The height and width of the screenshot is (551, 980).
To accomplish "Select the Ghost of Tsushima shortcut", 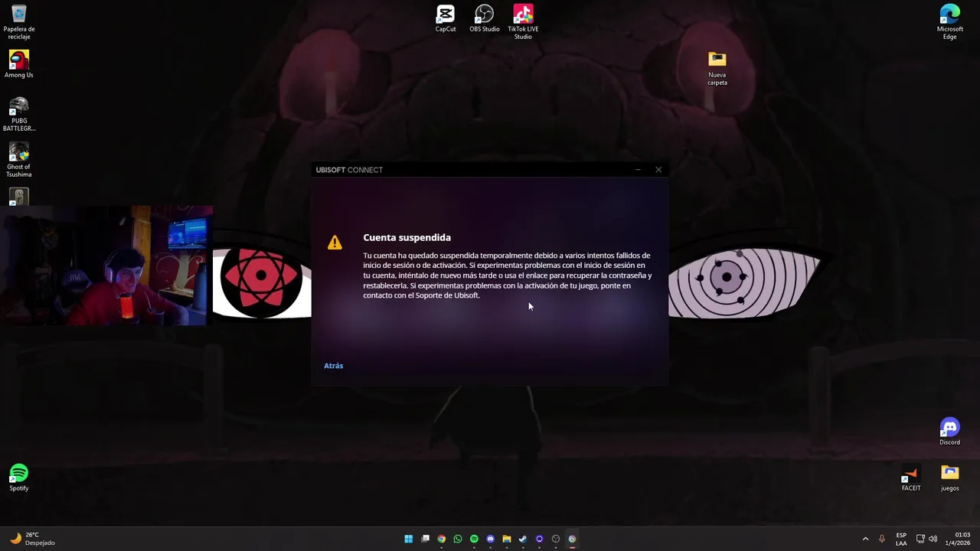I will 19,160.
